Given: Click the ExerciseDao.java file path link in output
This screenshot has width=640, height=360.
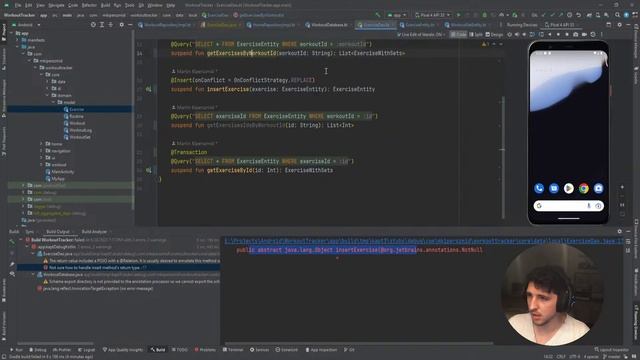Looking at the screenshot, I should (424, 241).
